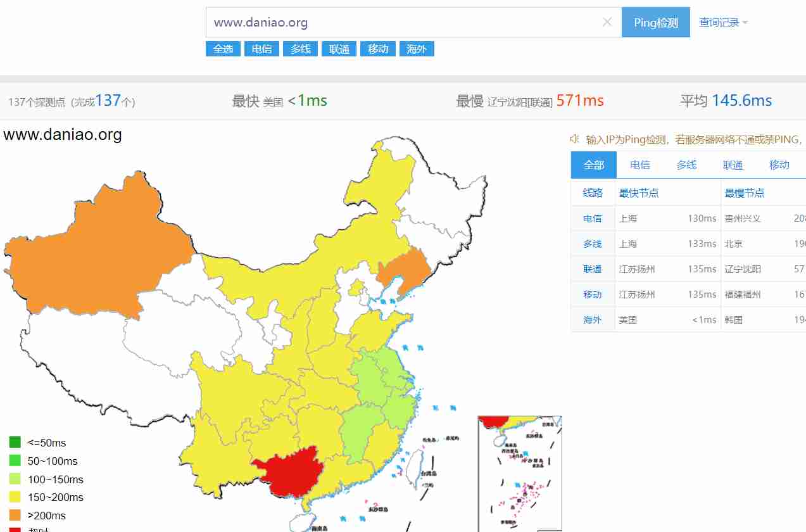Click the speaker announcement icon
This screenshot has height=532, width=806.
574,139
